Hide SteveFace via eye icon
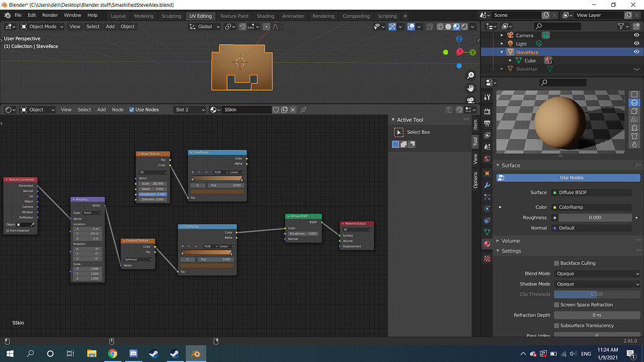Image resolution: width=644 pixels, height=362 pixels. pyautogui.click(x=636, y=52)
